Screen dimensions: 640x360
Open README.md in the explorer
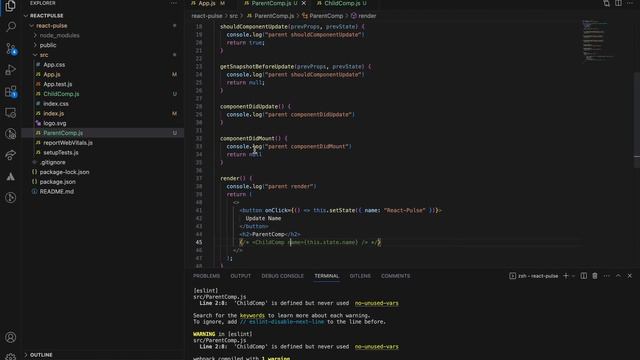[x=57, y=191]
